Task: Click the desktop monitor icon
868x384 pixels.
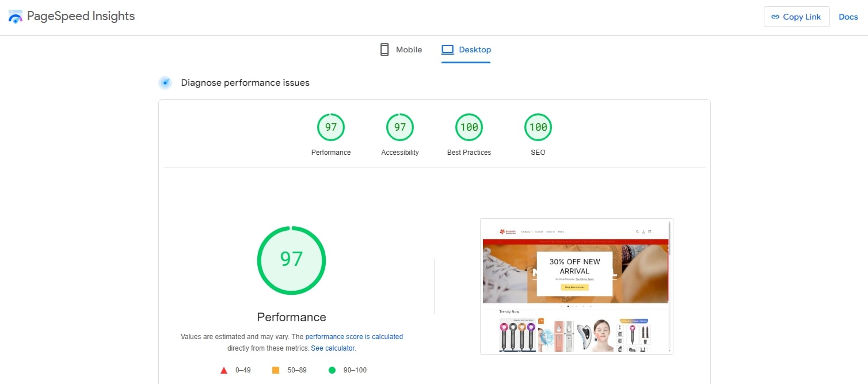Action: (448, 50)
